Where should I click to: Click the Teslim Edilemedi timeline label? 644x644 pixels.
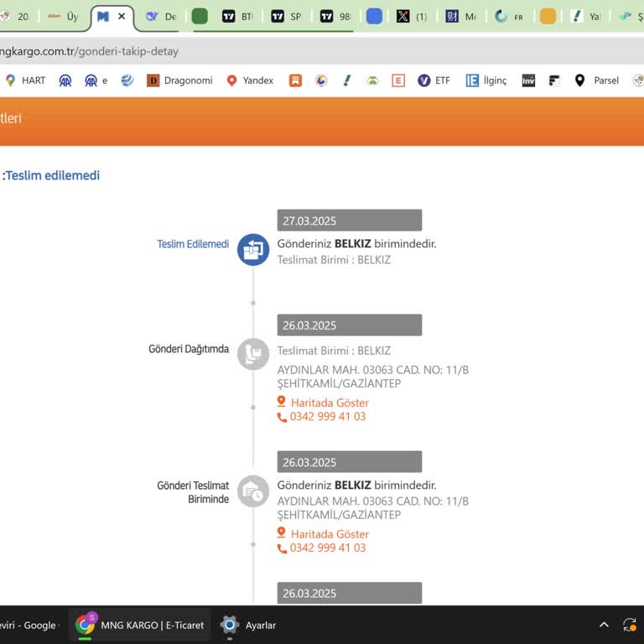(193, 244)
